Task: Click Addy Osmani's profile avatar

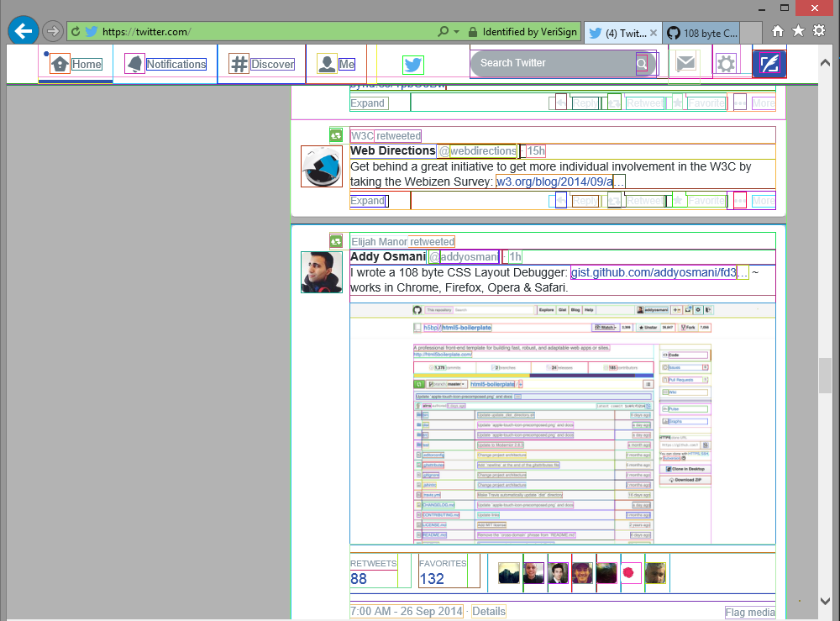Action: (321, 272)
